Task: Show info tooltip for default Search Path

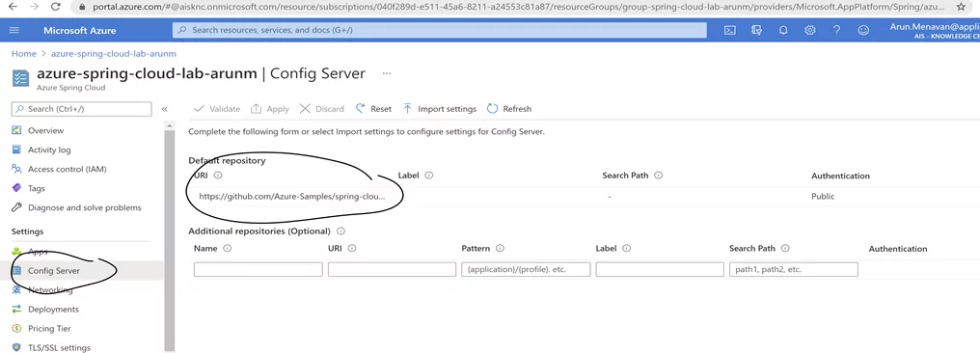Action: tap(658, 176)
